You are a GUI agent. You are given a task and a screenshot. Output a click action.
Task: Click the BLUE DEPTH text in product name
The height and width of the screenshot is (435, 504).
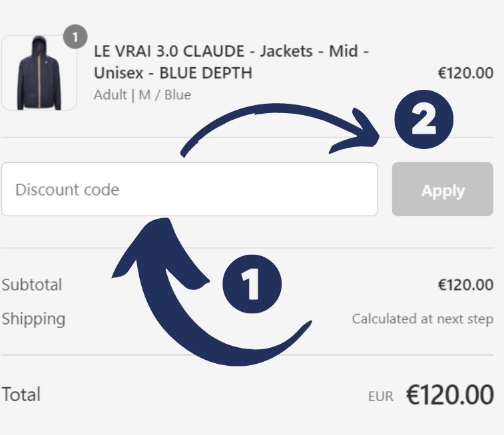point(206,73)
